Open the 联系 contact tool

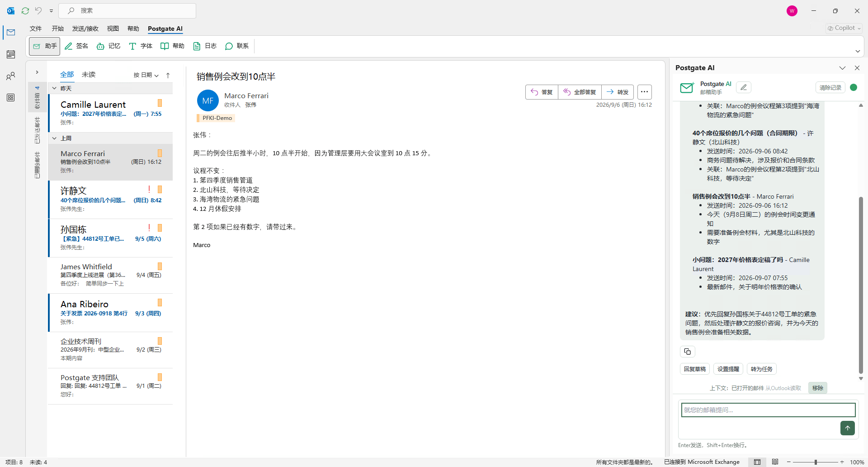237,46
